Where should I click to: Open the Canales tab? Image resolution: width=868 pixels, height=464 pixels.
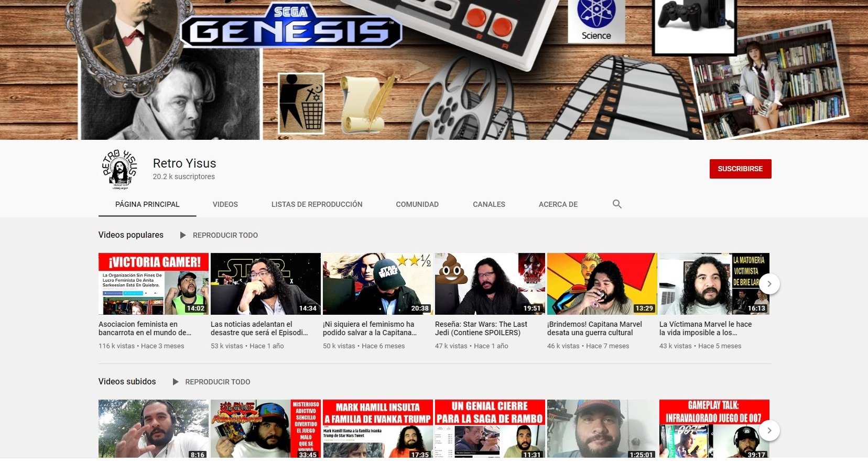coord(489,204)
